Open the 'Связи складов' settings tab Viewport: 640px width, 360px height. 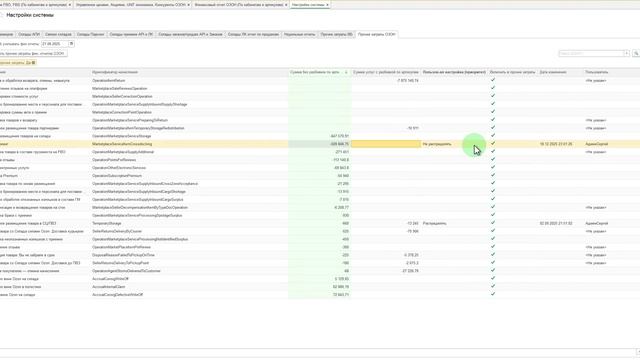[x=58, y=34]
